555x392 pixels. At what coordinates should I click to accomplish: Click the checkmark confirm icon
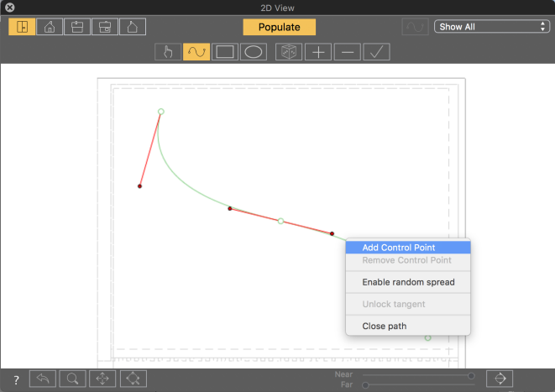click(x=377, y=52)
